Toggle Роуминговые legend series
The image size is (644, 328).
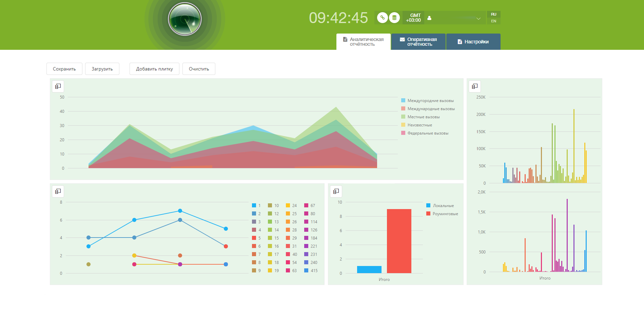pos(442,214)
